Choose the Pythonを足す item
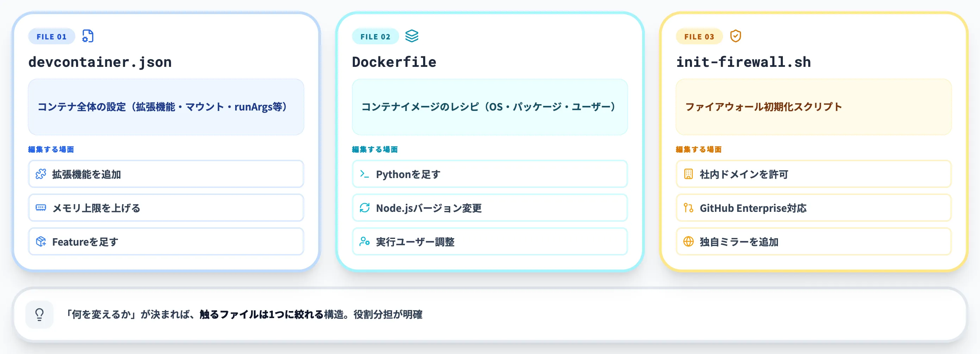Image resolution: width=980 pixels, height=354 pixels. (490, 174)
